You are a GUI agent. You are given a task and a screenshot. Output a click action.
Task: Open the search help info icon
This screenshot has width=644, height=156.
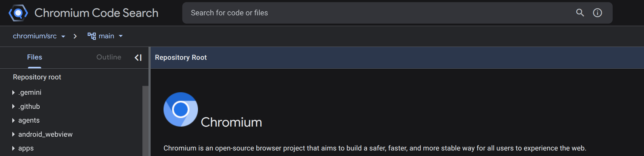click(x=597, y=13)
